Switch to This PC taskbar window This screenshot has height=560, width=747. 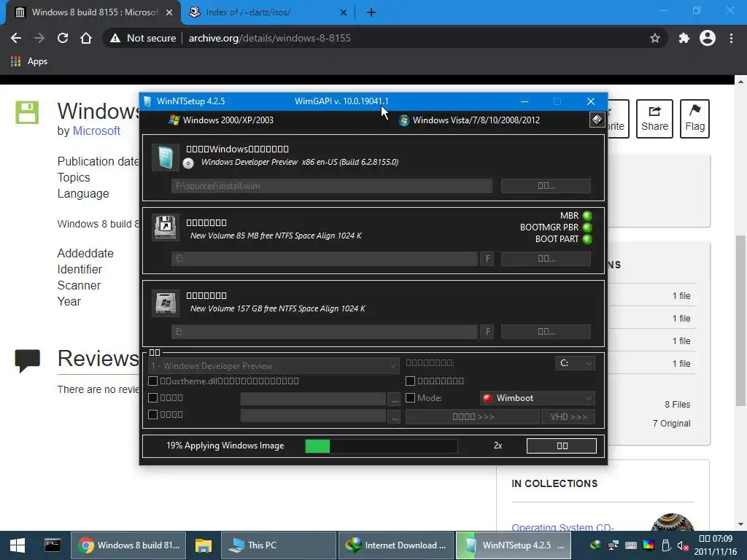click(x=279, y=545)
